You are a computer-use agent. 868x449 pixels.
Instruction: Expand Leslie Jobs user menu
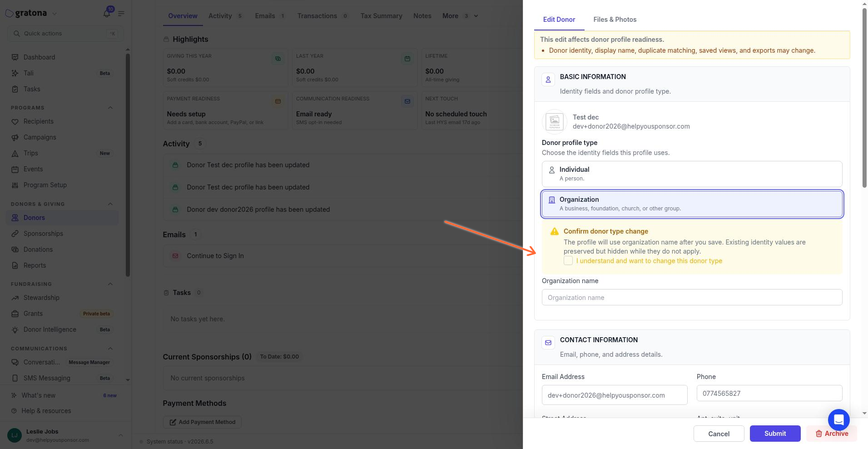pyautogui.click(x=120, y=435)
